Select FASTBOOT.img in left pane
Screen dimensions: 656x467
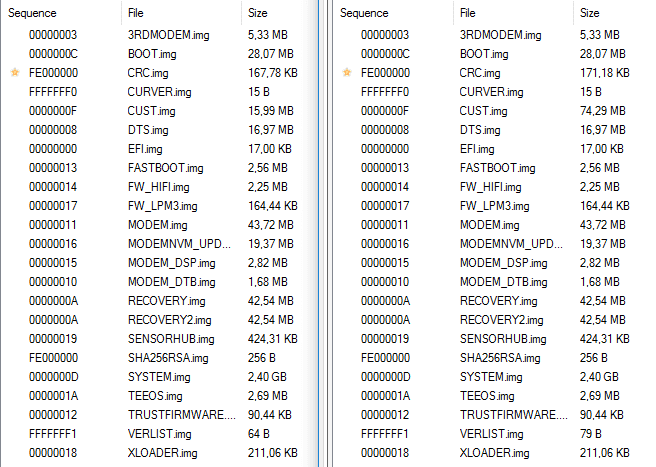click(159, 168)
